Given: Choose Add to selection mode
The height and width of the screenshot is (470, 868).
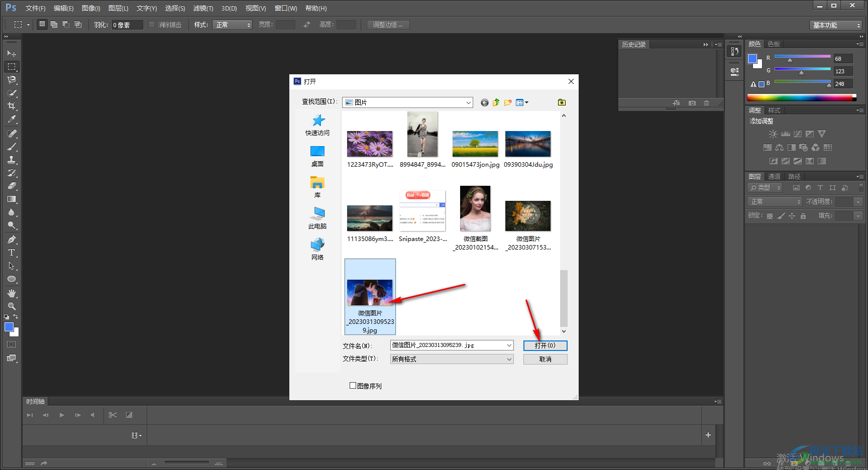Looking at the screenshot, I should click(54, 24).
